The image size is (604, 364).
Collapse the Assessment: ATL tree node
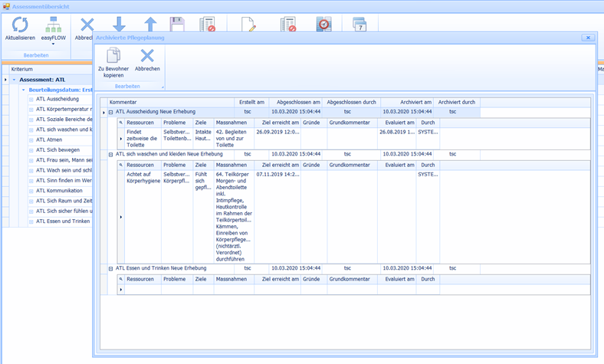[13, 79]
